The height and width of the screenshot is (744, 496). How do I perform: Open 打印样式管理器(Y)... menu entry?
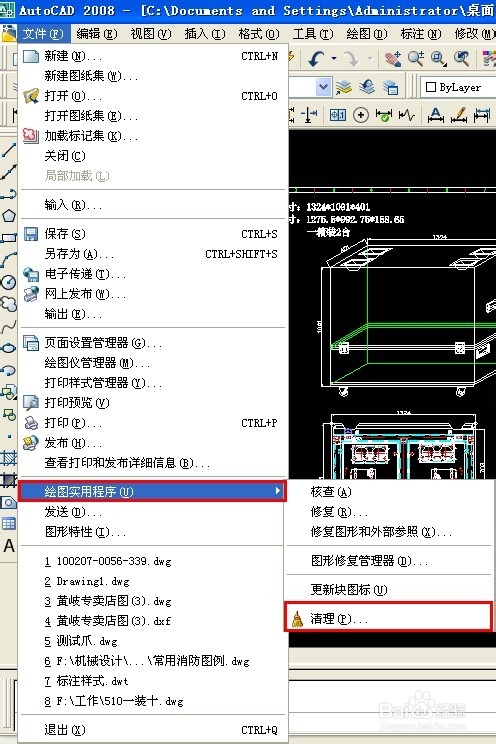(x=153, y=382)
